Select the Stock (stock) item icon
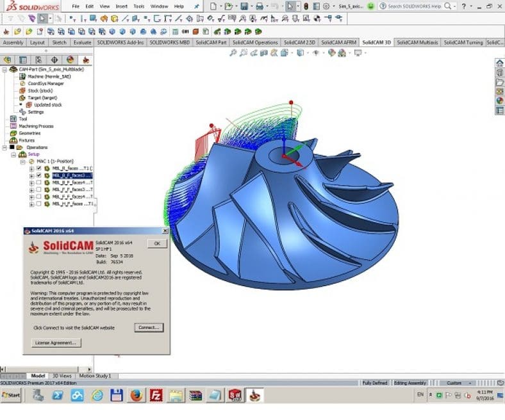The image size is (505, 420). (x=23, y=90)
